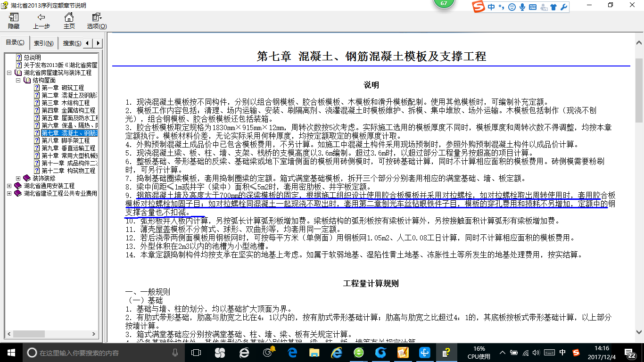
Task: Select the 第十二章 构筑物工程 topic
Action: pos(68,171)
